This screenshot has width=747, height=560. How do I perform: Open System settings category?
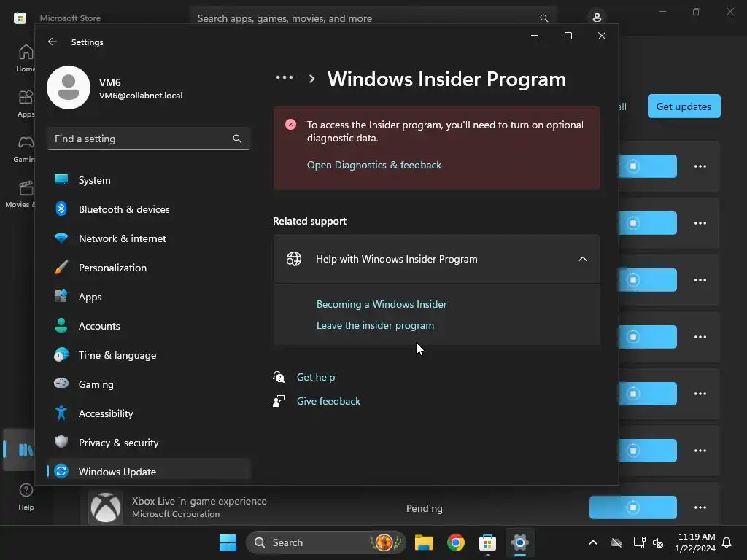(149, 180)
